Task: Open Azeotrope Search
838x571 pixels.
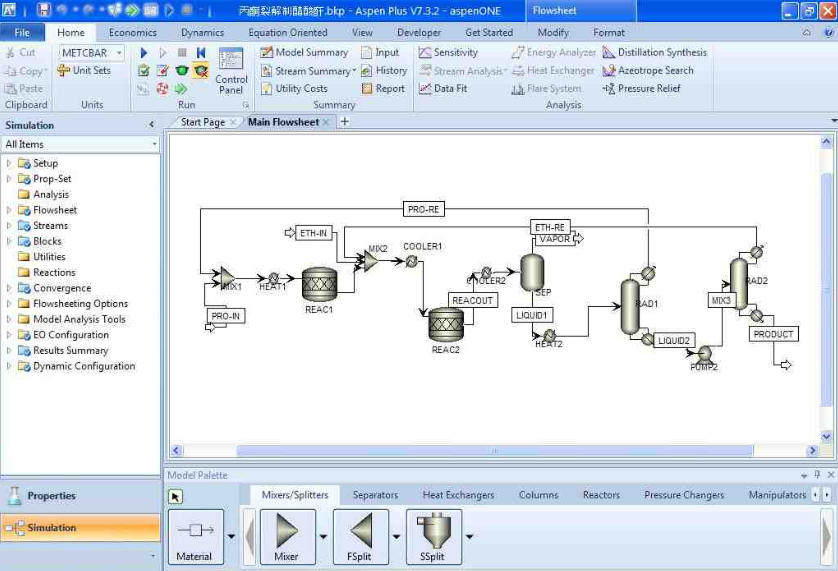Action: (648, 71)
